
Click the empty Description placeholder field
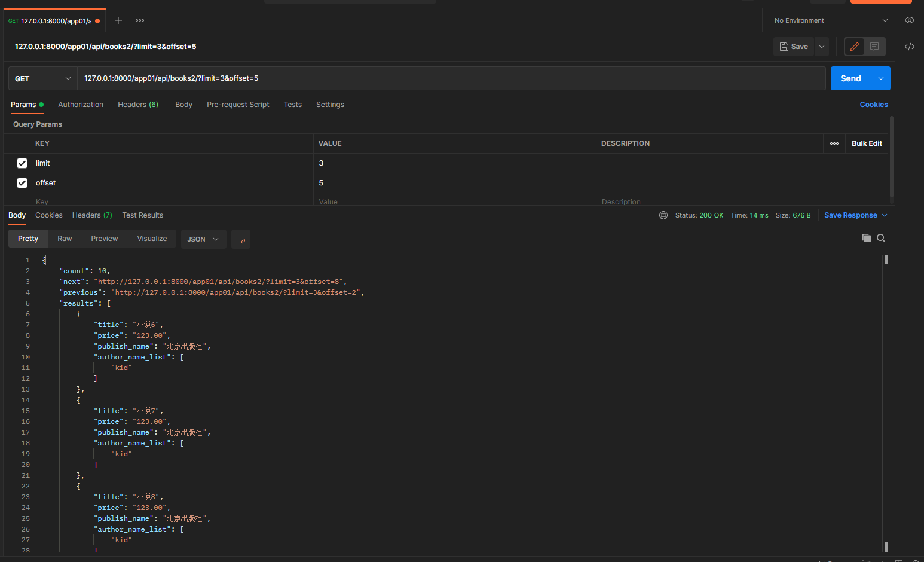pos(741,201)
